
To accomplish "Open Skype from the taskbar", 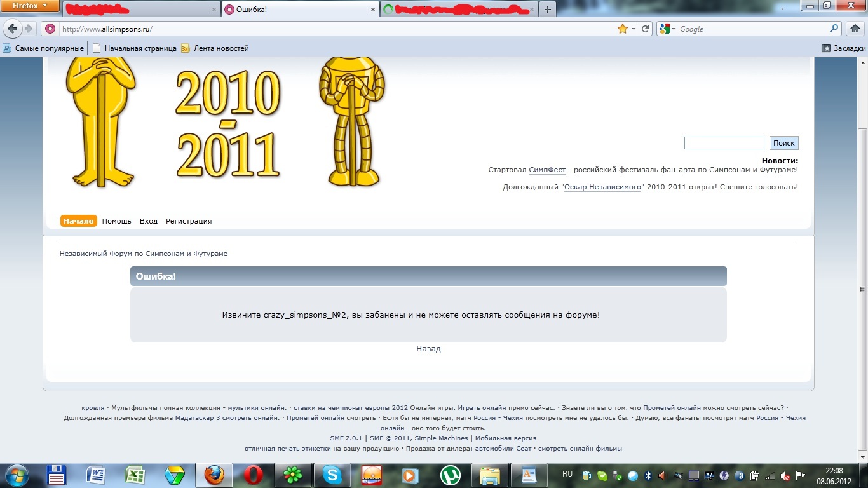I will pyautogui.click(x=332, y=475).
